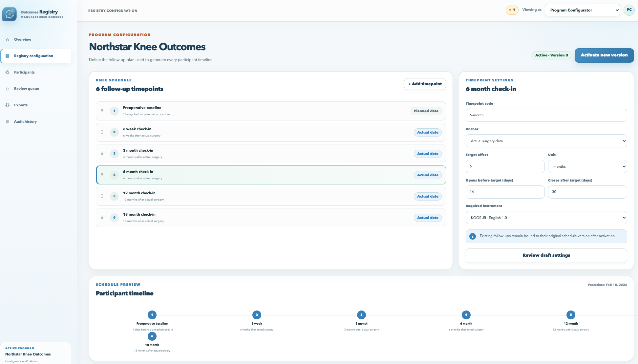This screenshot has width=638, height=364.
Task: Click the Overview home icon
Action: point(8,40)
